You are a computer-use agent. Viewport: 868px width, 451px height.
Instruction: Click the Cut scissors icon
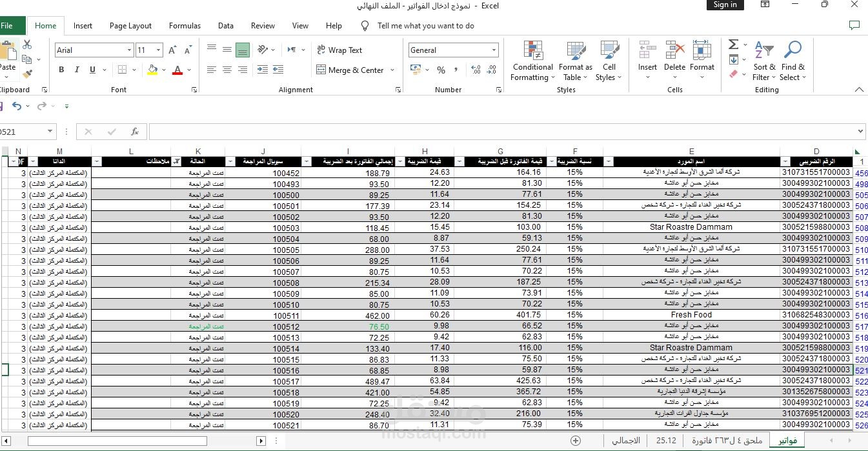click(27, 45)
